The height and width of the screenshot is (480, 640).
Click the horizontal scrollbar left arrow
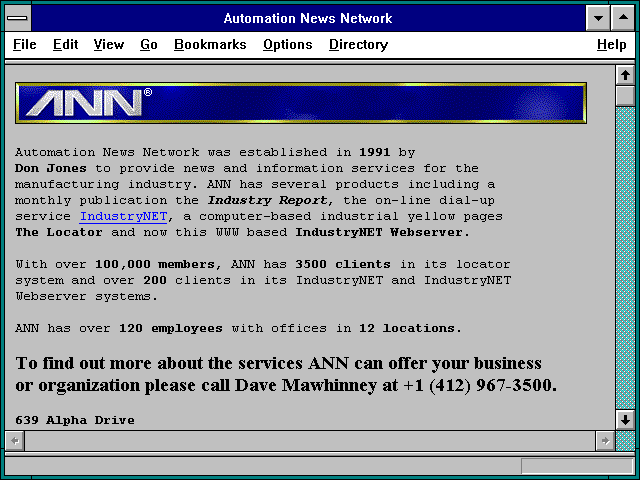tap(15, 441)
